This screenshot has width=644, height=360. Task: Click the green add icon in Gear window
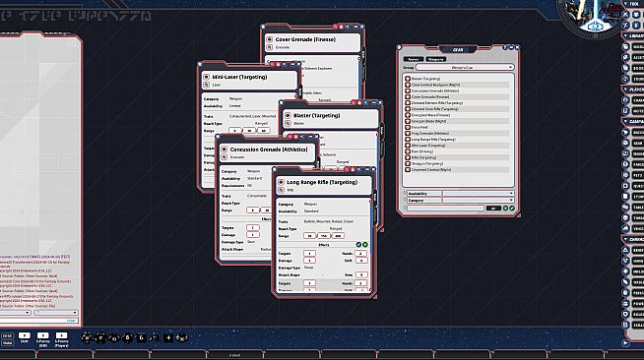pos(505,209)
